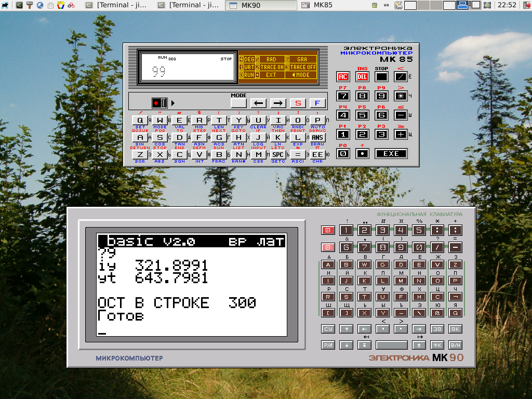Viewport: 532px width, 399px height.
Task: Click the period key under the > symbol on MK90
Action: tap(401, 329)
